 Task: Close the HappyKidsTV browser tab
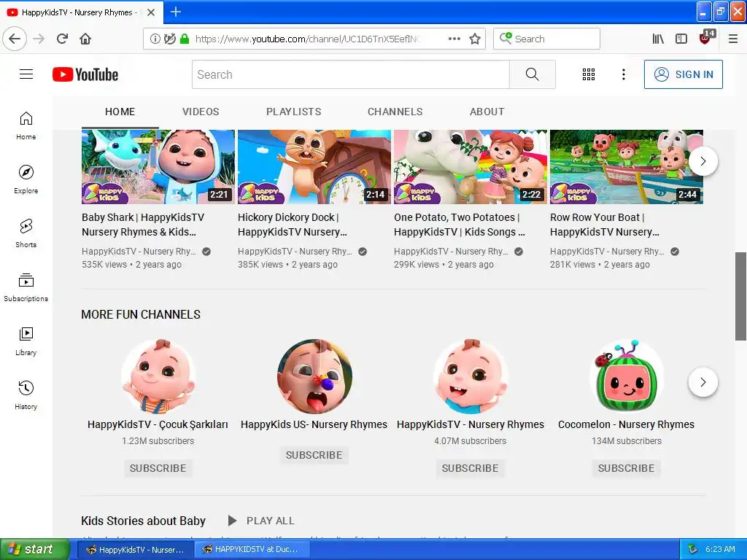[x=151, y=12]
